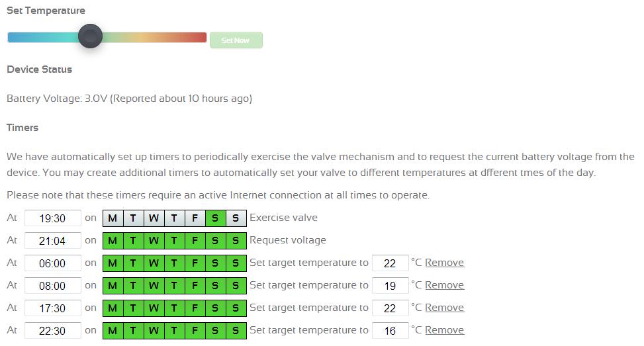
Task: Edit the Request voltage time field 21:04
Action: (x=53, y=241)
